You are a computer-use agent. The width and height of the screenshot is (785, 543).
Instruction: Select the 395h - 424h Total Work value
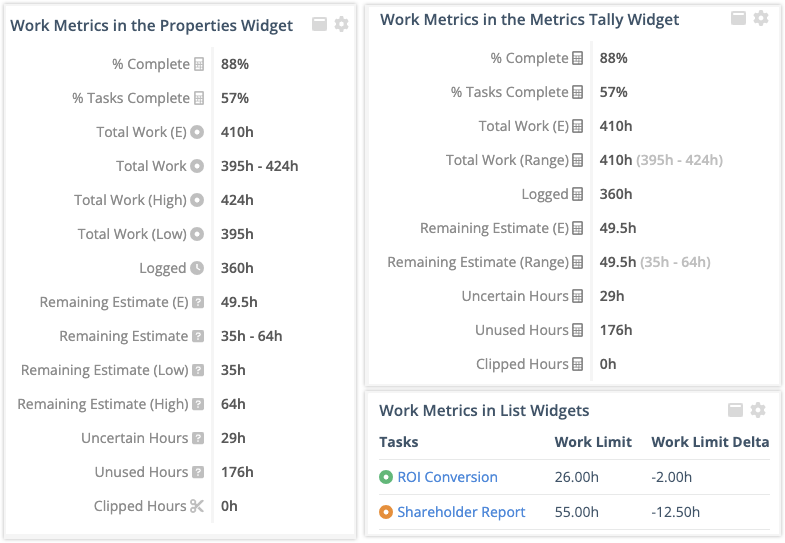tap(260, 166)
